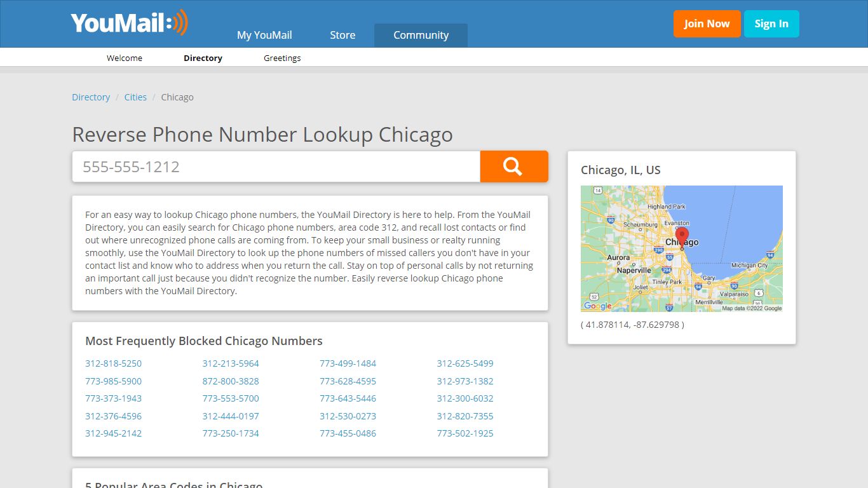Click the Most Frequently Blocked Chicago Numbers heading
Viewport: 868px width, 488px height.
pos(204,341)
